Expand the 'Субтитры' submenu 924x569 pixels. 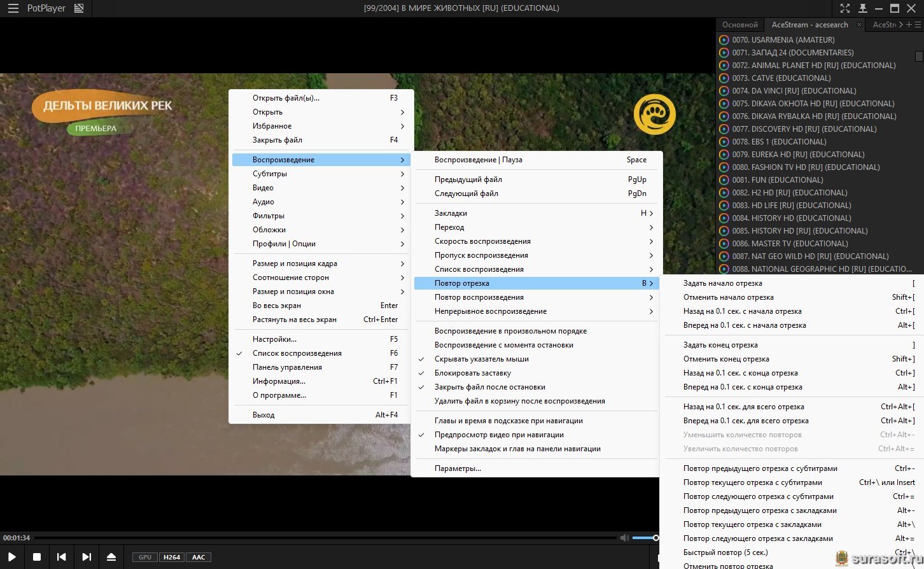[x=270, y=174]
